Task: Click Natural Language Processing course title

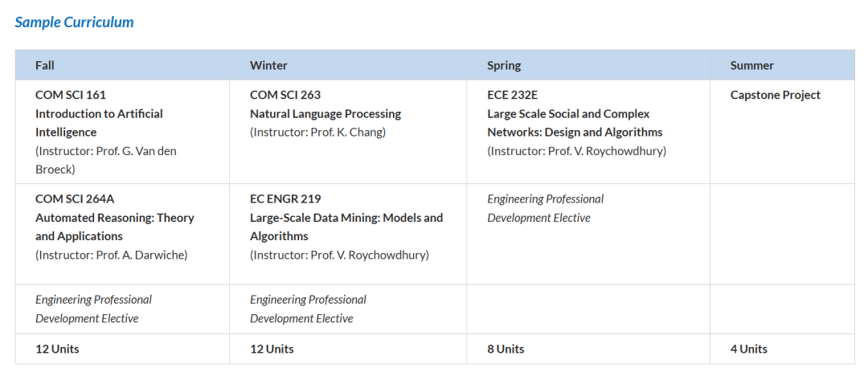Action: click(325, 113)
